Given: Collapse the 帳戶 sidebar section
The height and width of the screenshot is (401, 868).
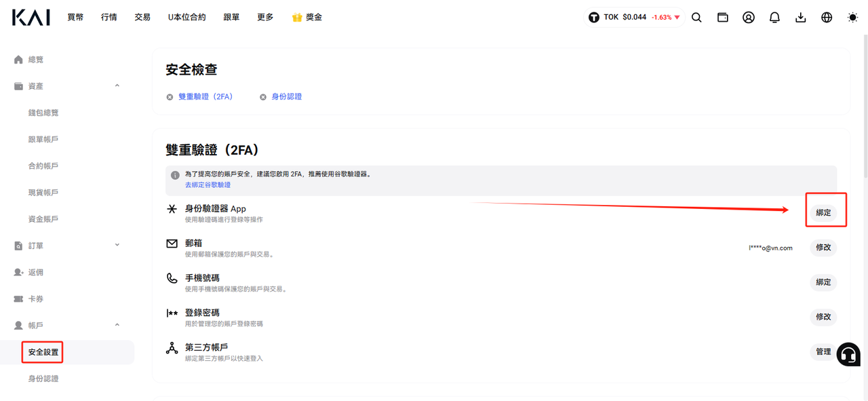Looking at the screenshot, I should [x=117, y=325].
